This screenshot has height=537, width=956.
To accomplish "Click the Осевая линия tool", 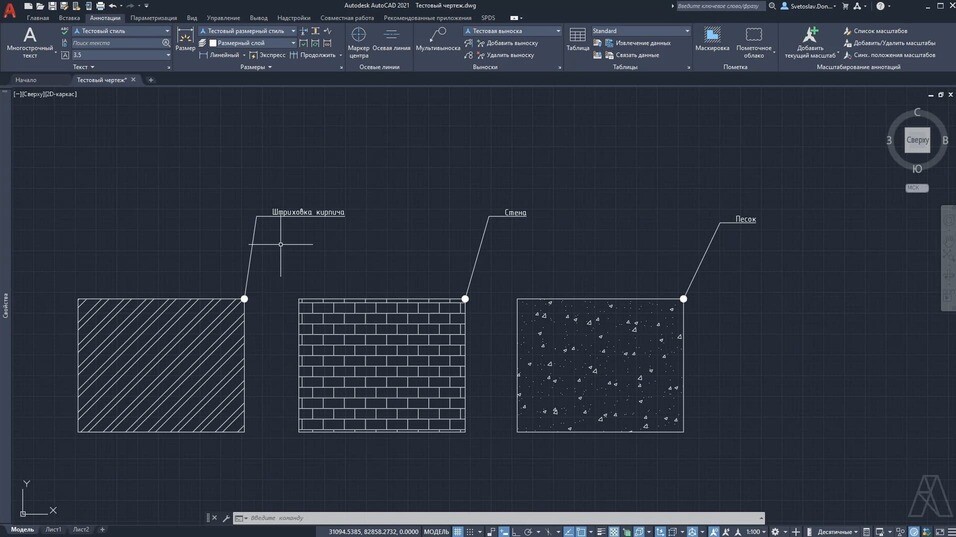I will (391, 40).
